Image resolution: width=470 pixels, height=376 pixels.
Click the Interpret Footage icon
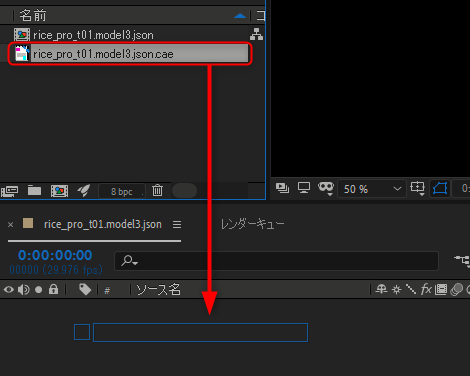tap(10, 191)
